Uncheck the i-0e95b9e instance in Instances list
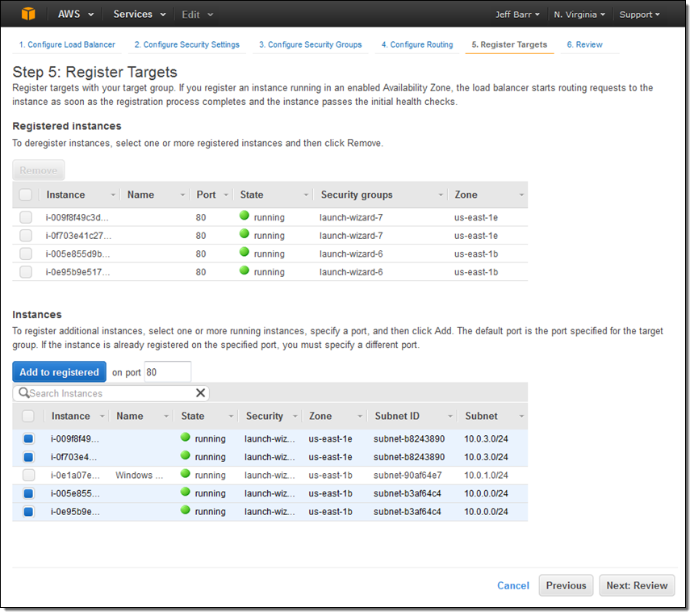 tap(28, 511)
